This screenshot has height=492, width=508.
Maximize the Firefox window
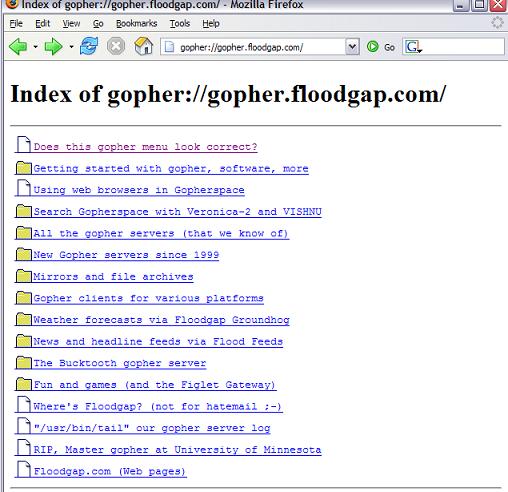pyautogui.click(x=480, y=5)
